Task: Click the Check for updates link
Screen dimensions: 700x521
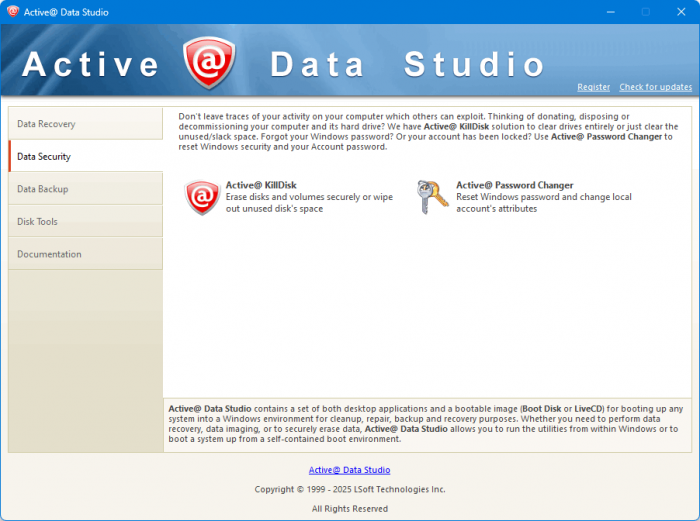Action: coord(655,87)
